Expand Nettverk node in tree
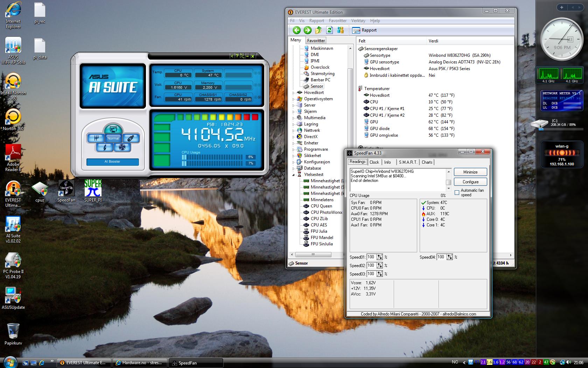This screenshot has width=588, height=368. (x=294, y=130)
